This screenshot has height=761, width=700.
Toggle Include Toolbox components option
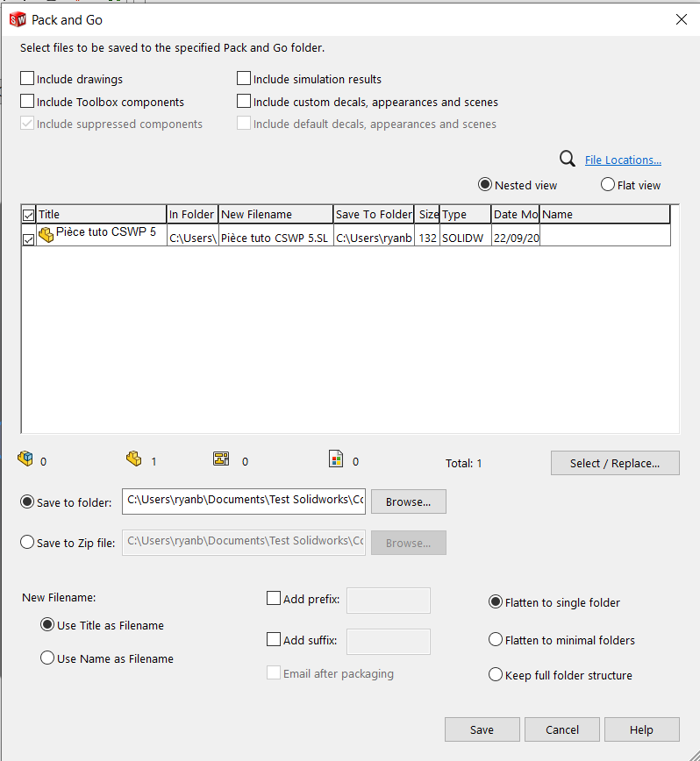[x=28, y=102]
